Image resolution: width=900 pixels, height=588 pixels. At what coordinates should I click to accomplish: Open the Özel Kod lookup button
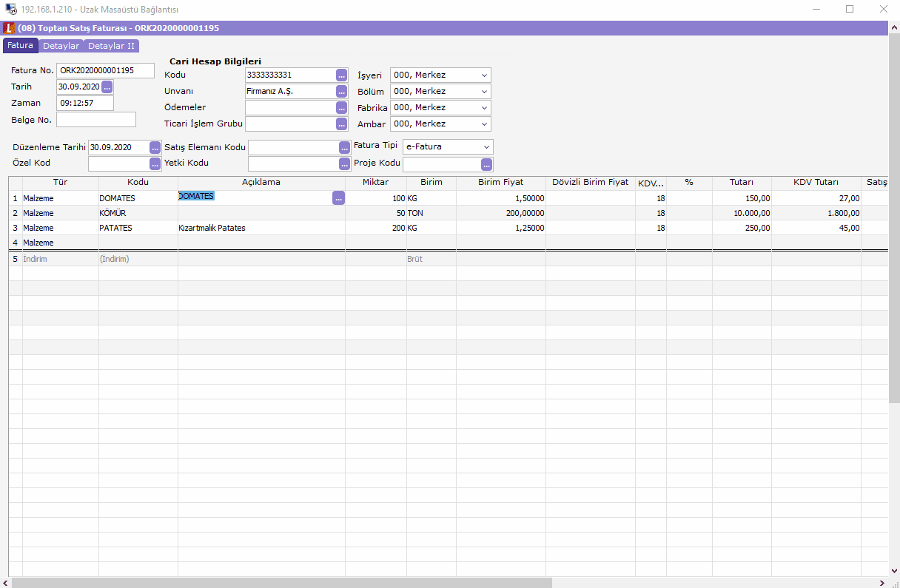click(155, 163)
